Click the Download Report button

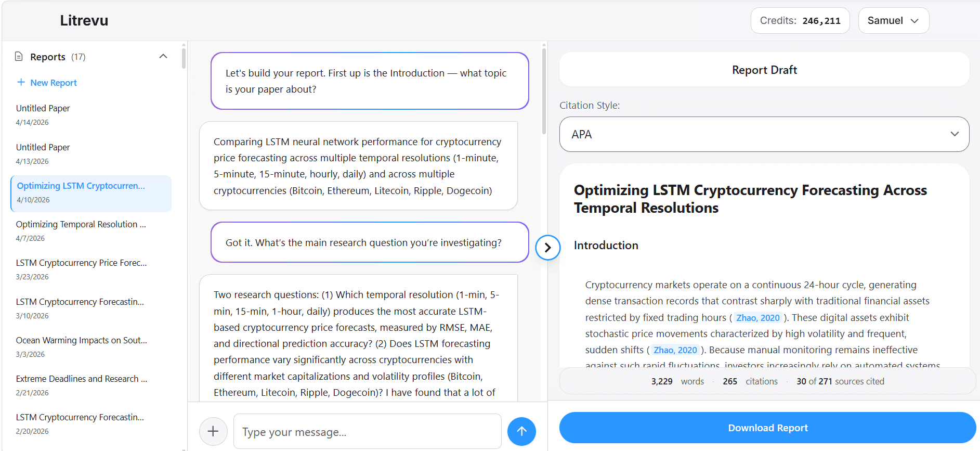point(767,428)
